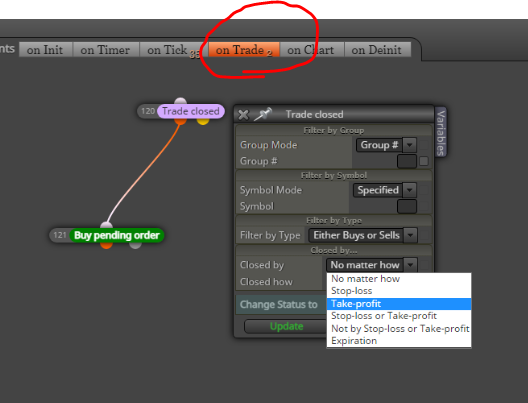The height and width of the screenshot is (403, 528).
Task: Click the Group # input field
Action: [x=407, y=161]
